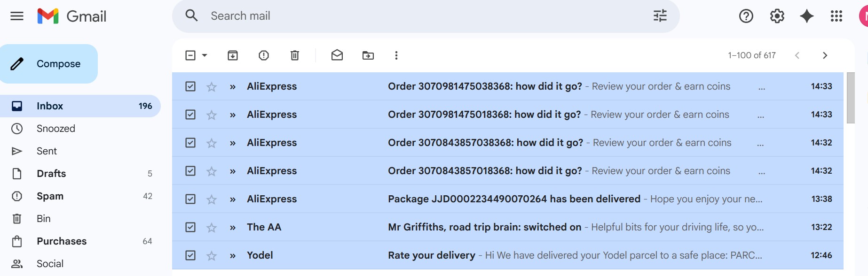This screenshot has width=868, height=276.
Task: Uncheck the Yodel email checkbox
Action: (x=190, y=255)
